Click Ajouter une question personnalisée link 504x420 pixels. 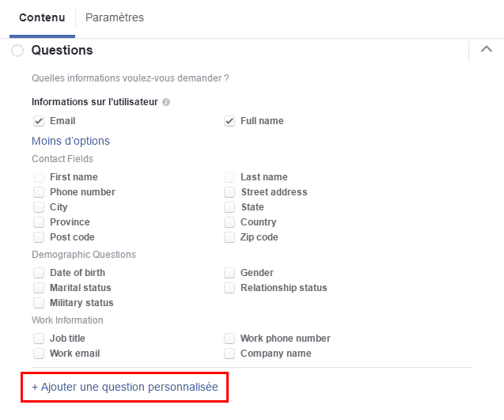[124, 388]
